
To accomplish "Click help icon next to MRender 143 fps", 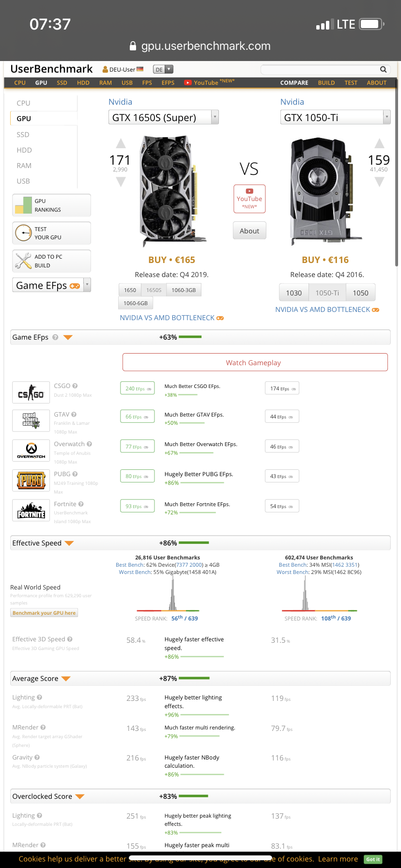I will (43, 728).
